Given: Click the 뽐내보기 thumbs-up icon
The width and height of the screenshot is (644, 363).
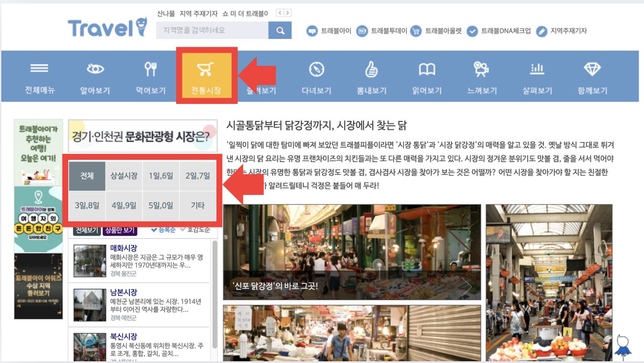Looking at the screenshot, I should coord(371,68).
